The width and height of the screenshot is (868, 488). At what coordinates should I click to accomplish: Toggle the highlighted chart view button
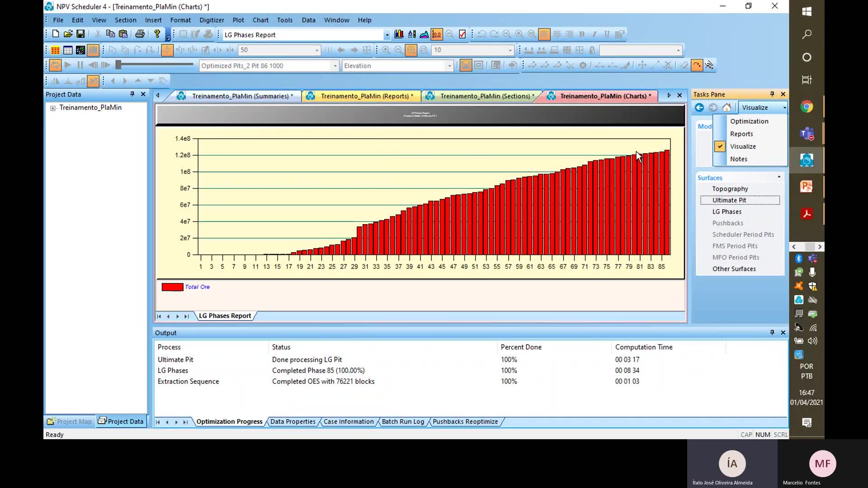(93, 50)
